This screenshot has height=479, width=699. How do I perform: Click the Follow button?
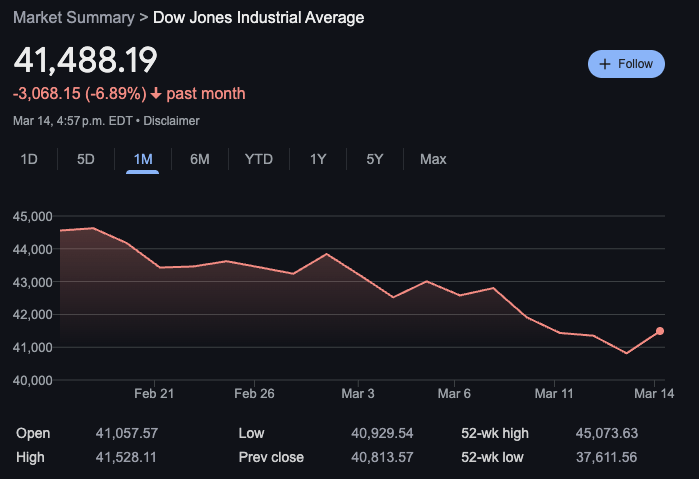pos(626,64)
